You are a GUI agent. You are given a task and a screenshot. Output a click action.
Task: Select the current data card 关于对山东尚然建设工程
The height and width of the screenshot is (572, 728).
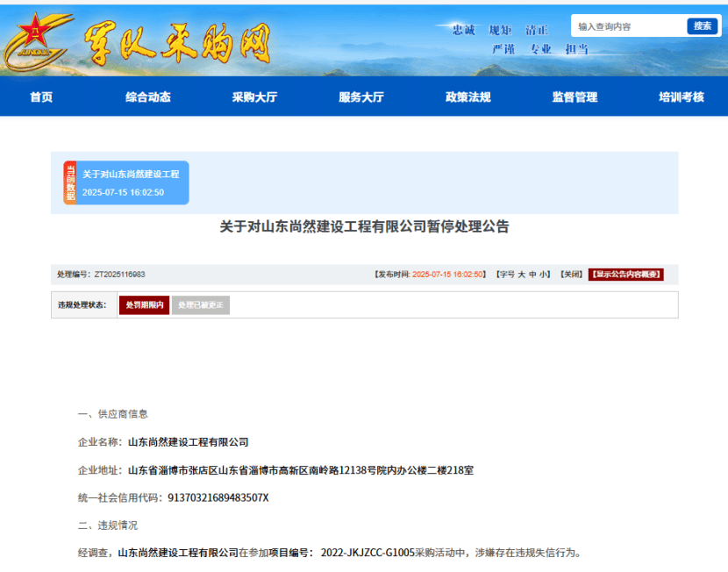tap(126, 182)
